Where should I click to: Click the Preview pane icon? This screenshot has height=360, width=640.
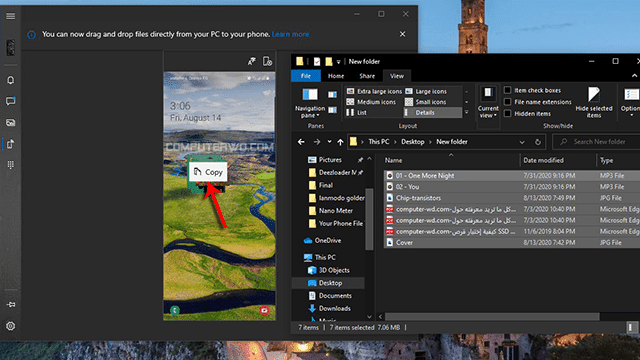coord(333,95)
